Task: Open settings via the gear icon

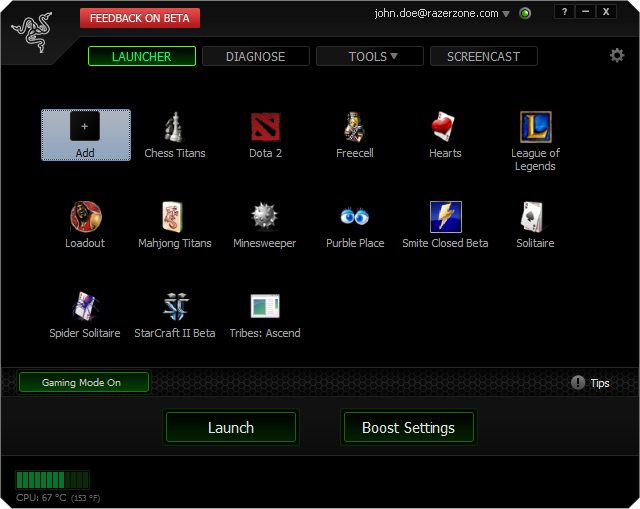Action: tap(617, 55)
